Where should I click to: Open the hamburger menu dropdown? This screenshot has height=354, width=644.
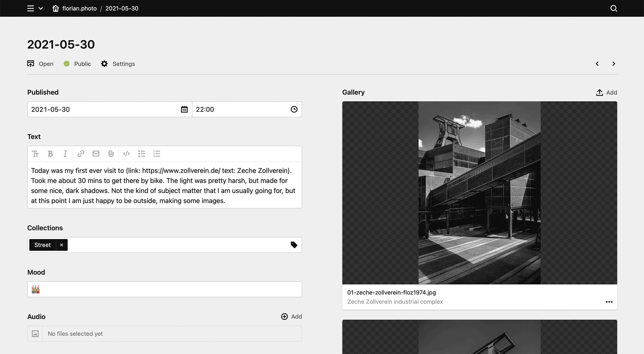[x=35, y=8]
